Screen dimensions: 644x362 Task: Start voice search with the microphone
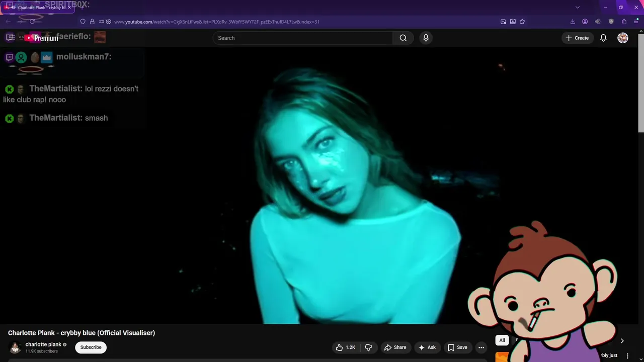click(x=426, y=38)
